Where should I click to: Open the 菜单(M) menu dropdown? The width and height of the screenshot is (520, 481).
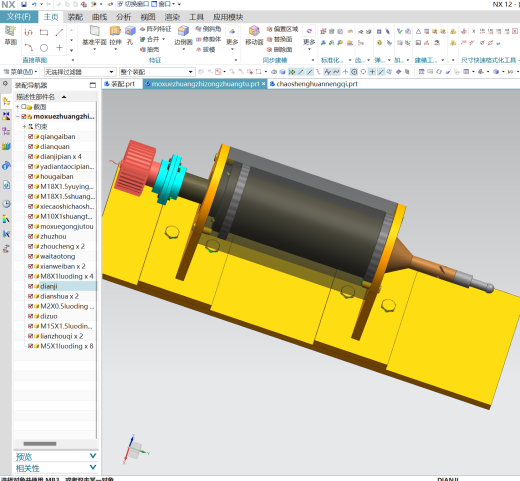coord(20,72)
